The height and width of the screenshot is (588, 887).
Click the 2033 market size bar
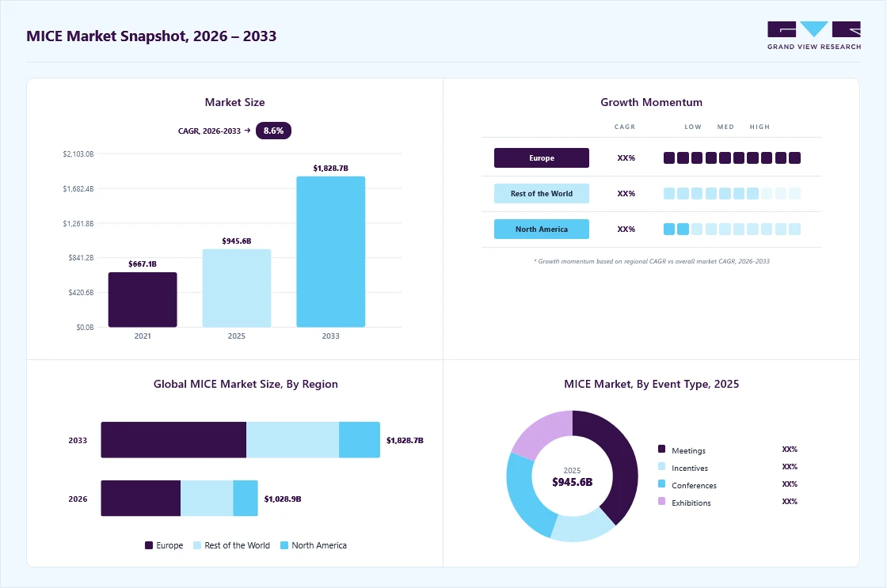tap(331, 252)
